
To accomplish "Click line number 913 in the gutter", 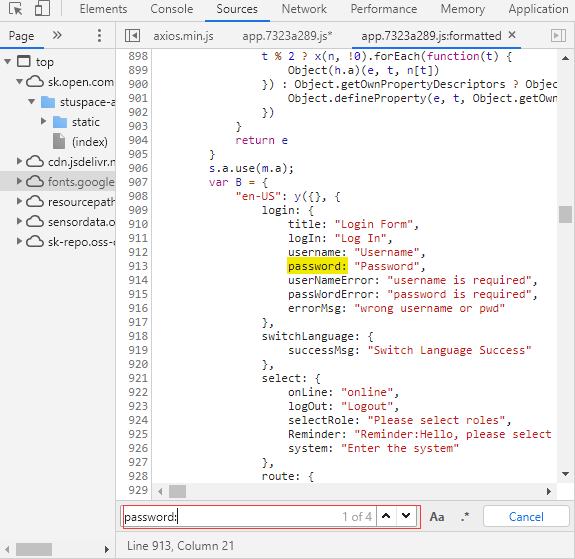I will tap(138, 266).
